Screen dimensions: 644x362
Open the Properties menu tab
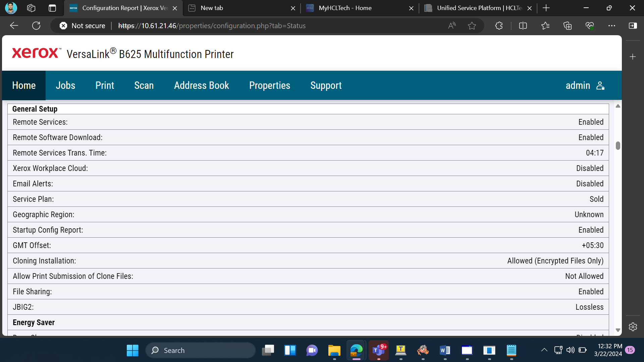pos(270,85)
